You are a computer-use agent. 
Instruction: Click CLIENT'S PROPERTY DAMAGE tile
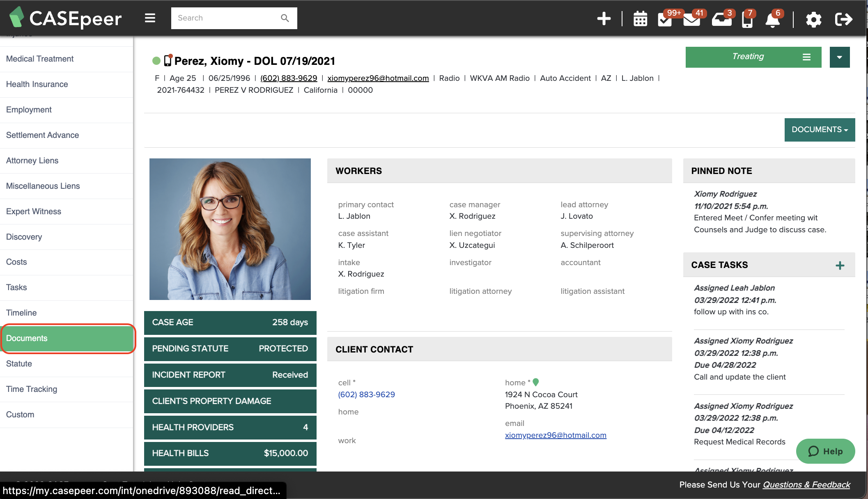coord(230,401)
